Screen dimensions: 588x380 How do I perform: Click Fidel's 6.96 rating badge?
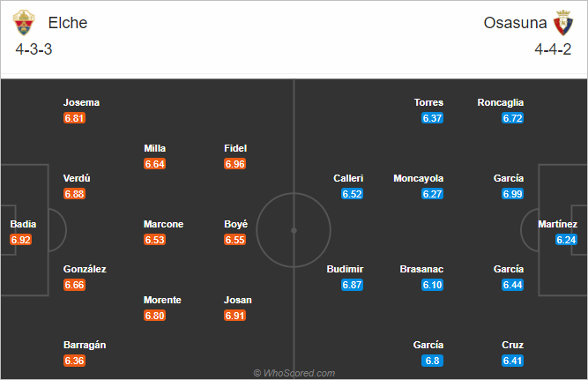[234, 164]
